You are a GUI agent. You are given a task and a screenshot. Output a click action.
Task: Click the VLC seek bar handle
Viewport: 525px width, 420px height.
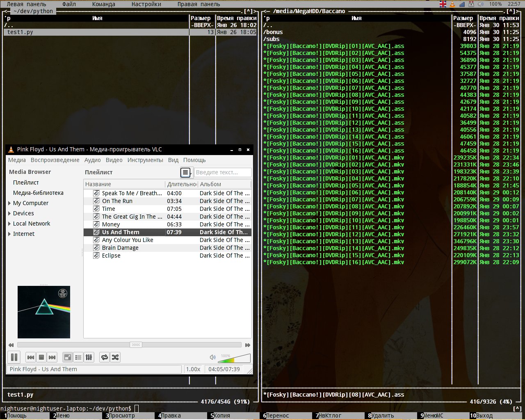coord(136,345)
